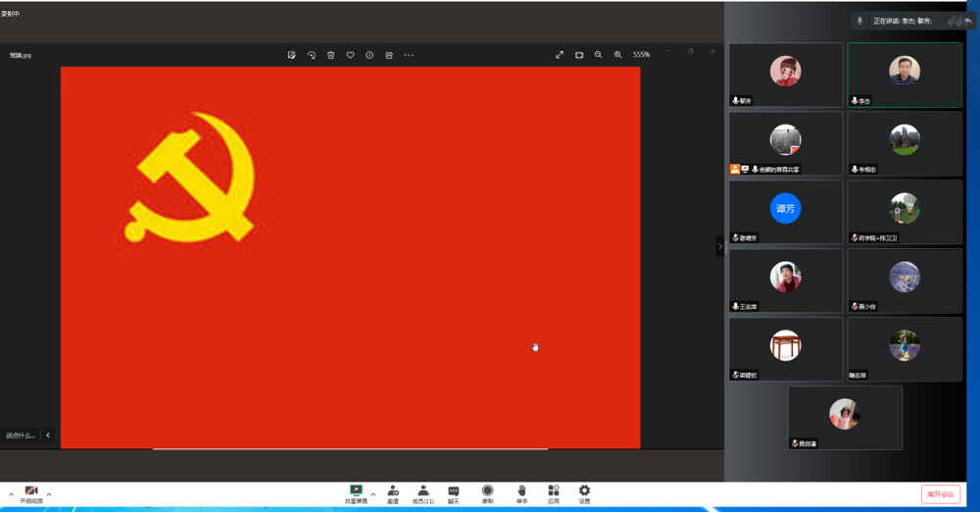The image size is (980, 512).
Task: Open the Invite (邀请) icon
Action: coord(392,491)
